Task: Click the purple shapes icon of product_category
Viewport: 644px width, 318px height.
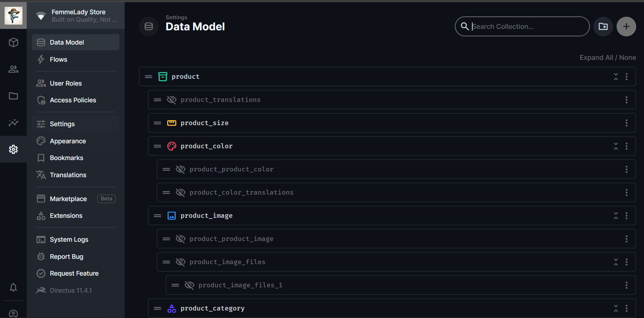Action: coord(172,308)
